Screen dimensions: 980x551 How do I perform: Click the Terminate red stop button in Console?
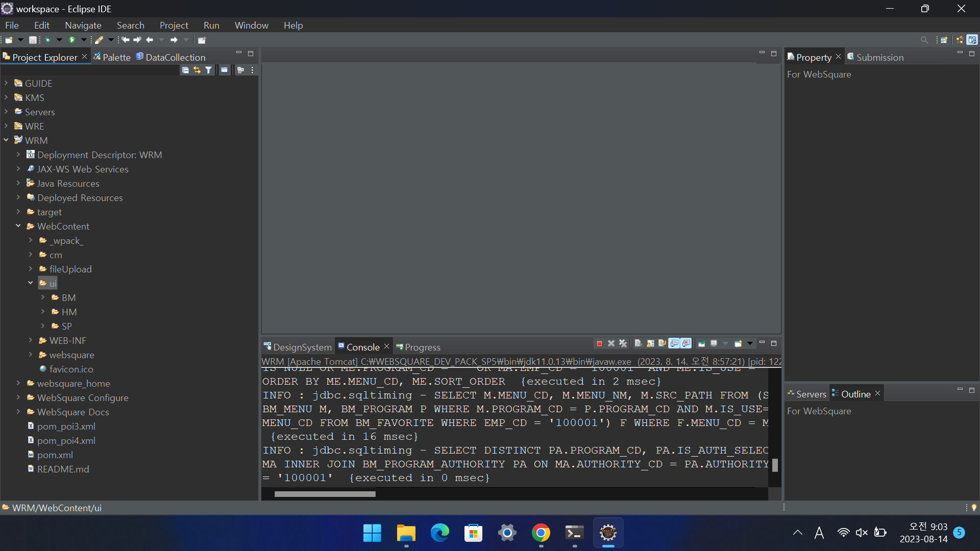pyautogui.click(x=599, y=344)
